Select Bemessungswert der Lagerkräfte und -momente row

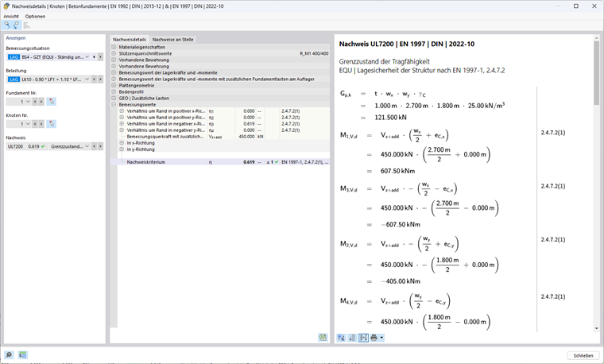219,73
